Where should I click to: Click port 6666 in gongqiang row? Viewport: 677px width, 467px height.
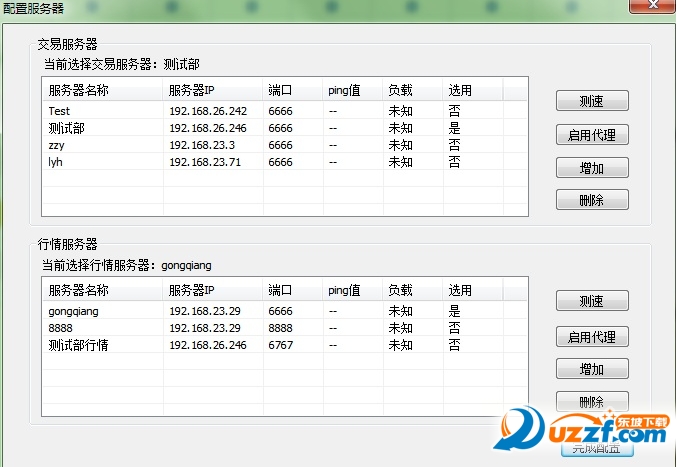click(281, 311)
